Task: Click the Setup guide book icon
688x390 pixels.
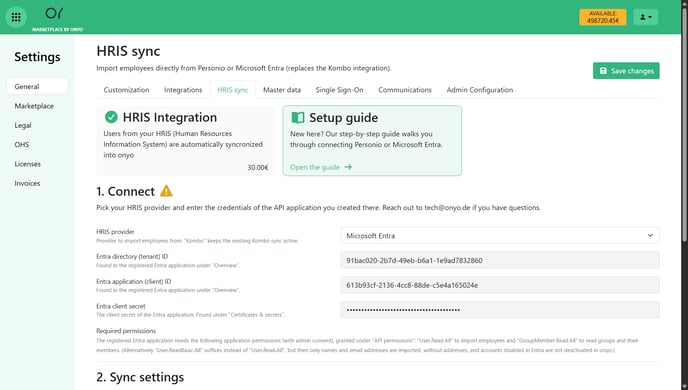Action: 298,118
